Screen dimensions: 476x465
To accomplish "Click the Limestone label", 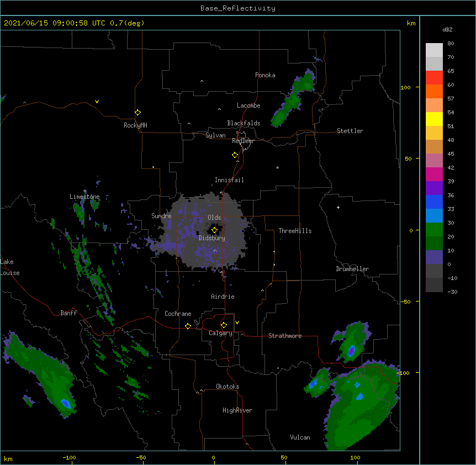I will click(84, 197).
